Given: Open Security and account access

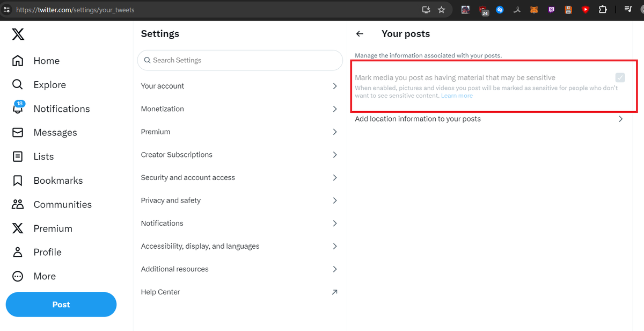Looking at the screenshot, I should (x=240, y=177).
